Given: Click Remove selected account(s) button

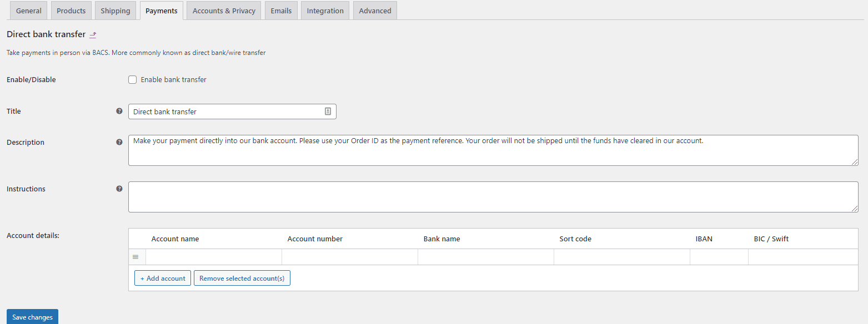Looking at the screenshot, I should click(242, 278).
